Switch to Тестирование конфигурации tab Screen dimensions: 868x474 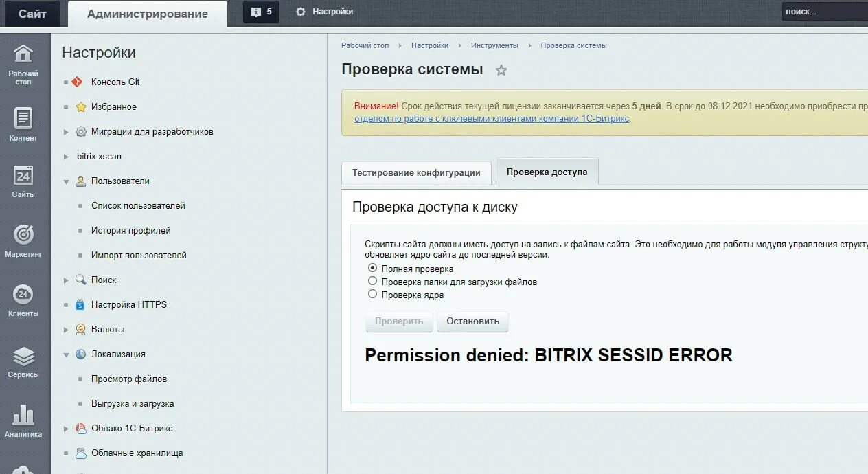coord(416,172)
